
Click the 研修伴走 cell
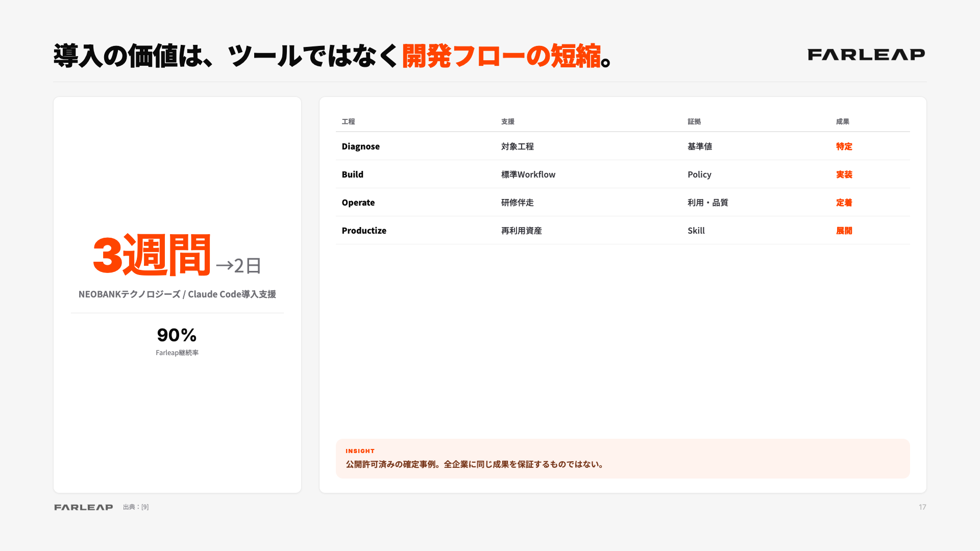coord(518,203)
